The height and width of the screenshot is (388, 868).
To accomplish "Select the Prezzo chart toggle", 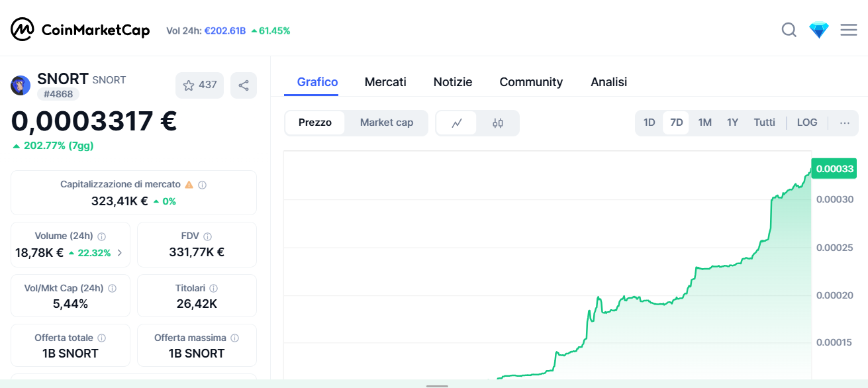I will click(315, 122).
